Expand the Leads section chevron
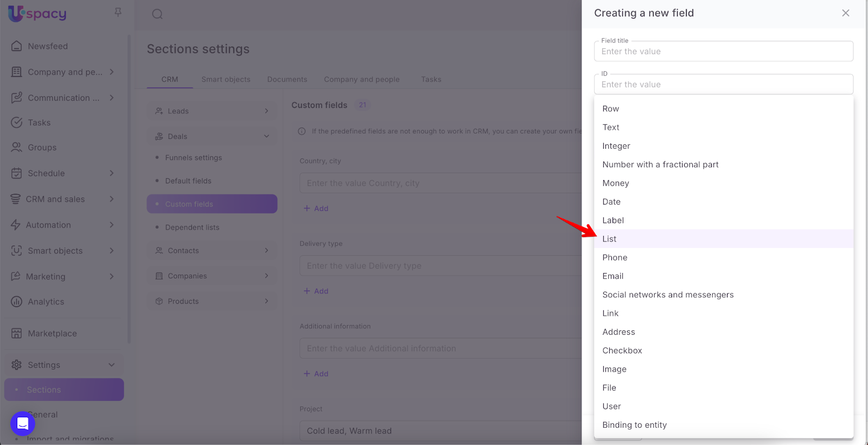 pyautogui.click(x=266, y=111)
